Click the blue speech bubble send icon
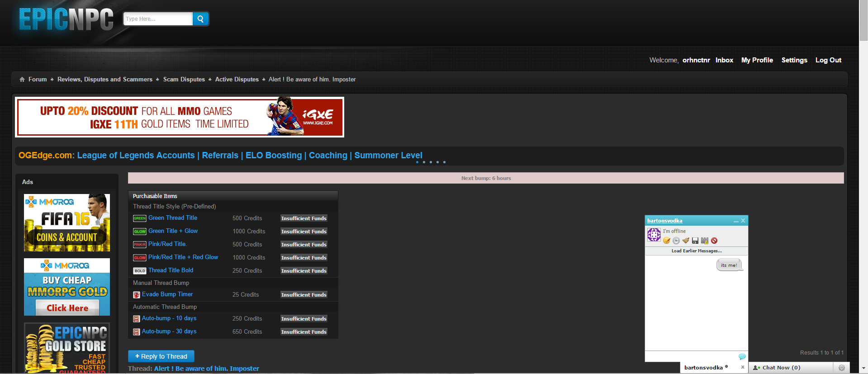 pos(742,357)
